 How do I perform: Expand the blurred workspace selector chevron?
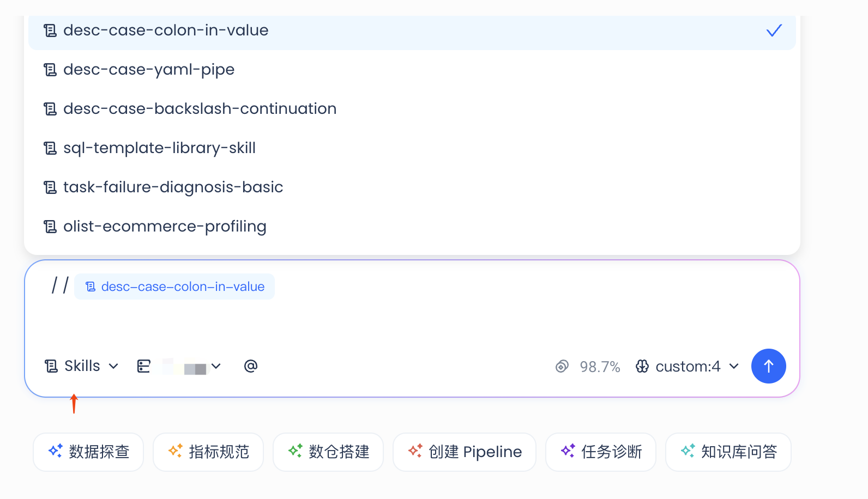(x=216, y=366)
